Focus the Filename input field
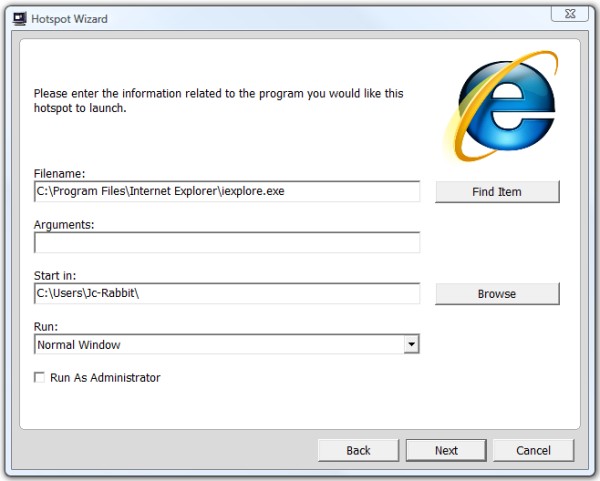This screenshot has height=481, width=600. pos(227,191)
